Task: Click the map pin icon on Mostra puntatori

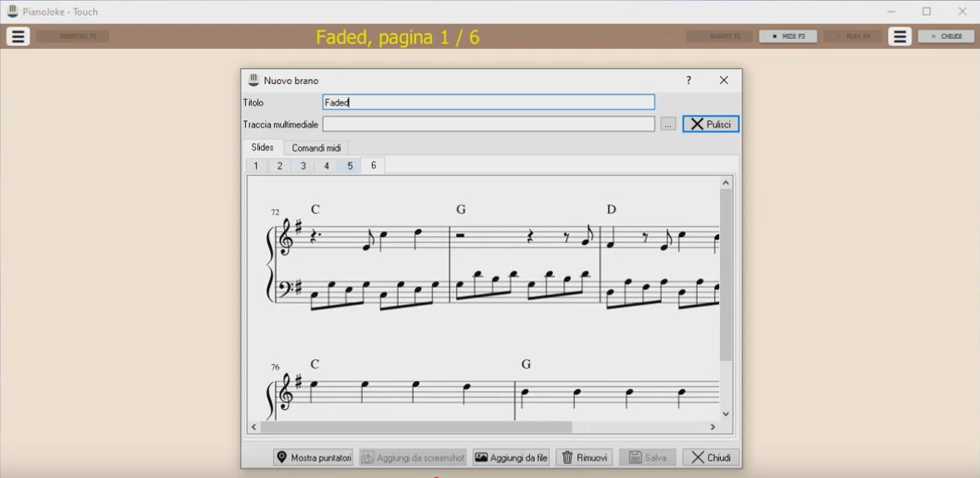Action: click(x=282, y=457)
